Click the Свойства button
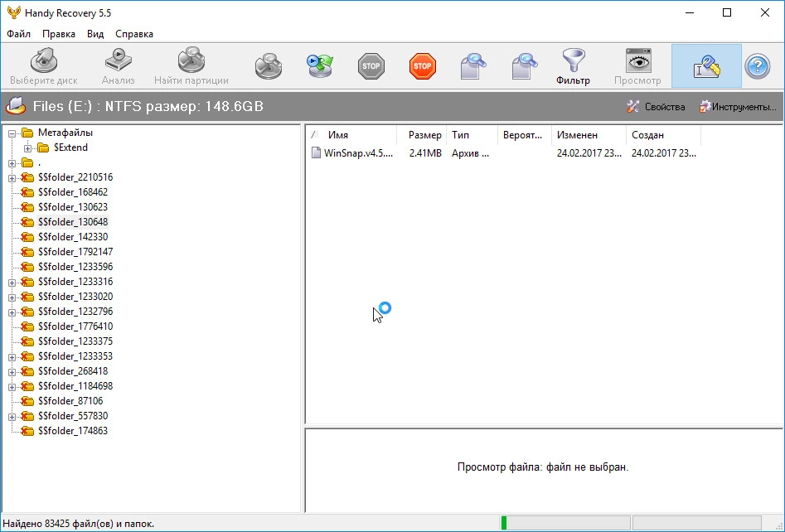 pyautogui.click(x=656, y=107)
